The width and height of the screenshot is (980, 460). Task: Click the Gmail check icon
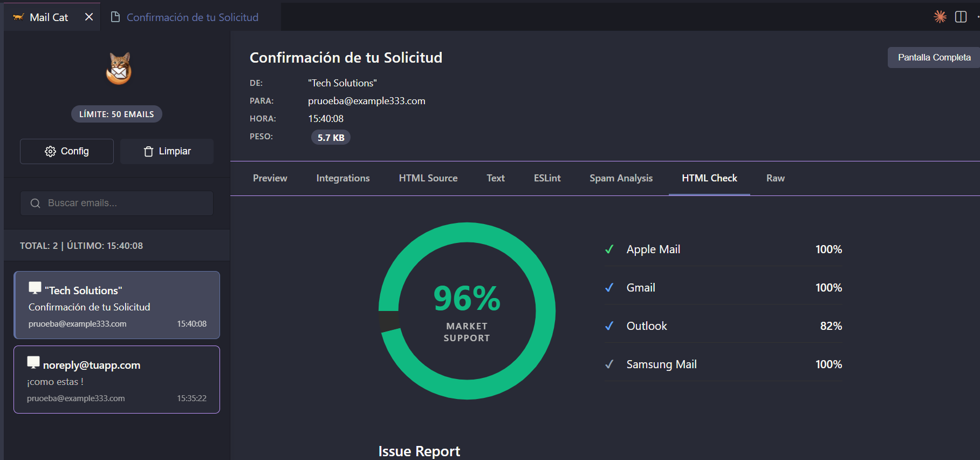(609, 288)
